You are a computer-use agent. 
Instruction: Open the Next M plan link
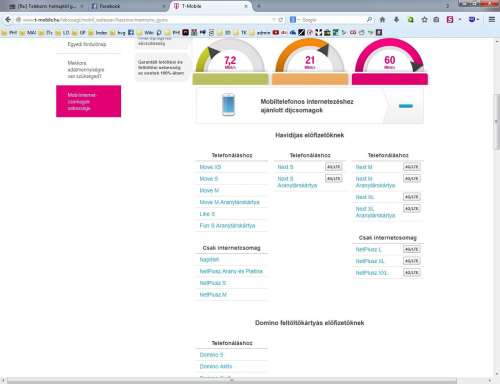364,167
